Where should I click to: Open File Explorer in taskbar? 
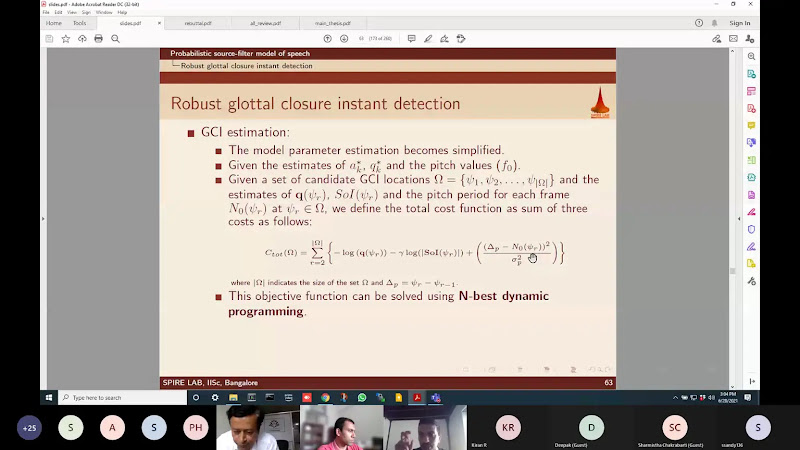[x=233, y=397]
